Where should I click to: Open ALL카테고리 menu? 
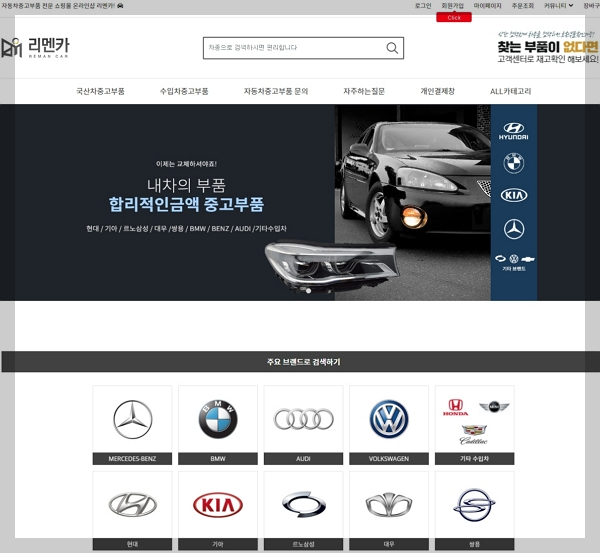tap(510, 91)
